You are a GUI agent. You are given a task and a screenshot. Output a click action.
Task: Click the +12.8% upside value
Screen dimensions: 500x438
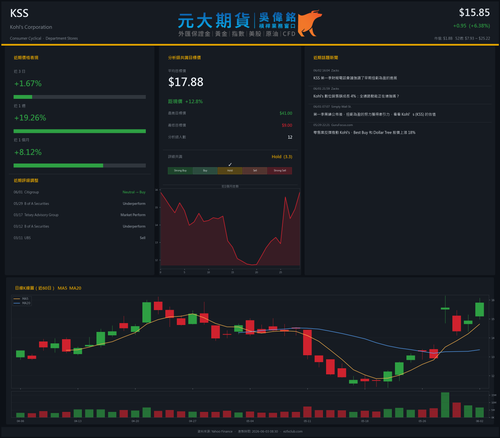pyautogui.click(x=194, y=101)
